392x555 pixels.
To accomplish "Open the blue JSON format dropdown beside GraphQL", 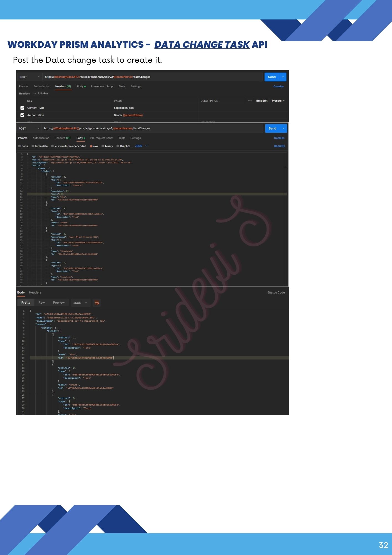I will tap(141, 146).
